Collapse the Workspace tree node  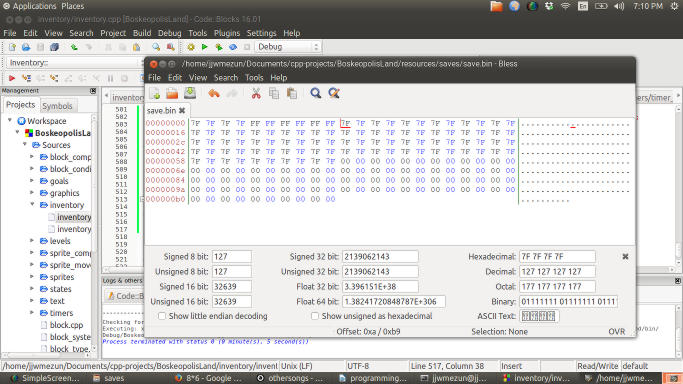click(x=10, y=120)
